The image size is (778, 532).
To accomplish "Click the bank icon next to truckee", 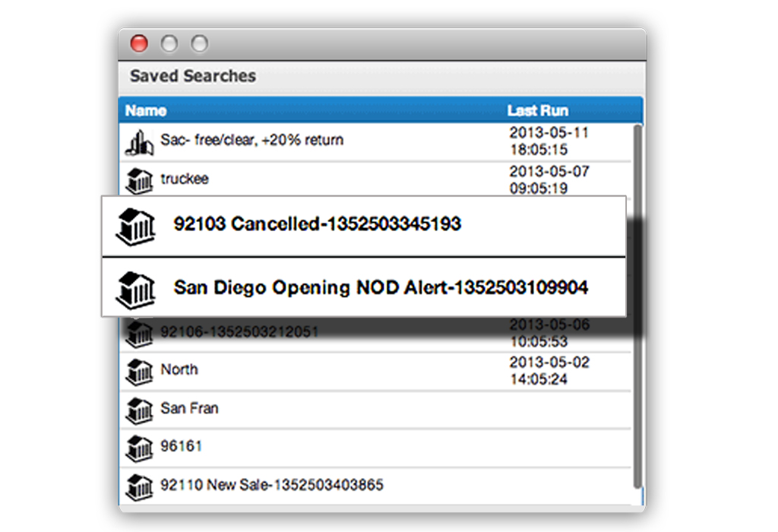I will coord(138,181).
